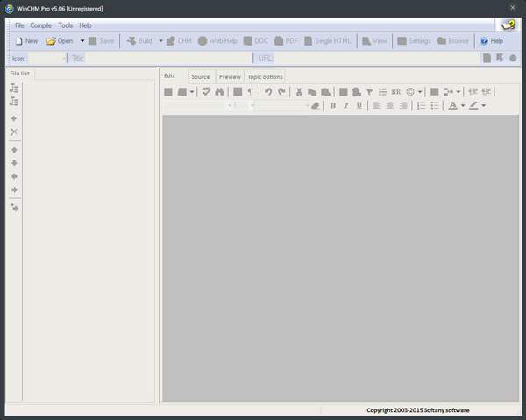The image size is (526, 420).
Task: Open the Icon combo box
Action: (x=47, y=59)
